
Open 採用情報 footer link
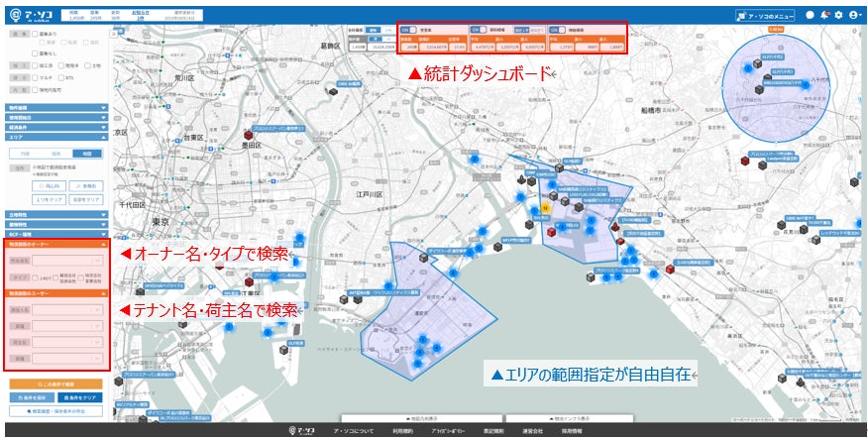pos(572,431)
